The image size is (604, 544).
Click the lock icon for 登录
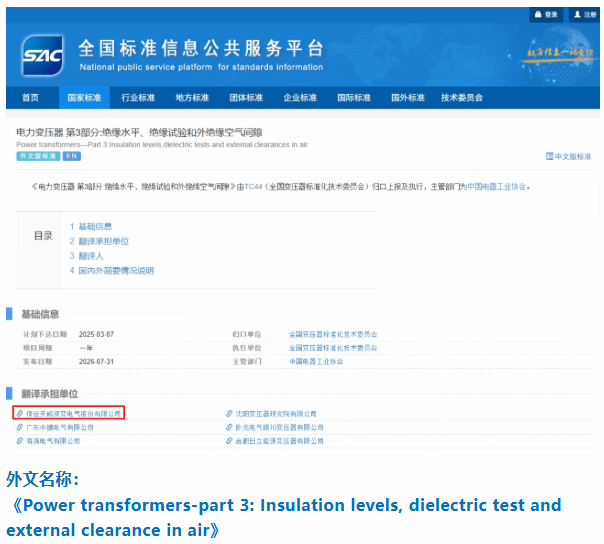pos(538,14)
